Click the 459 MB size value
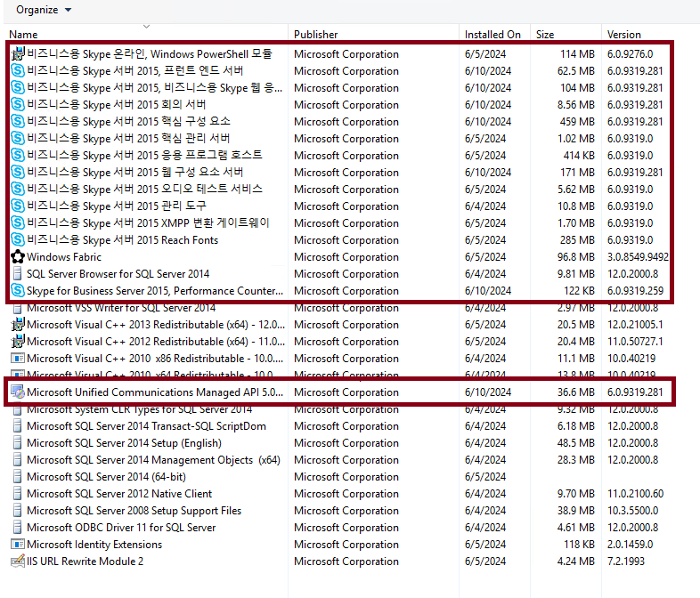The image size is (700, 598). click(x=577, y=122)
